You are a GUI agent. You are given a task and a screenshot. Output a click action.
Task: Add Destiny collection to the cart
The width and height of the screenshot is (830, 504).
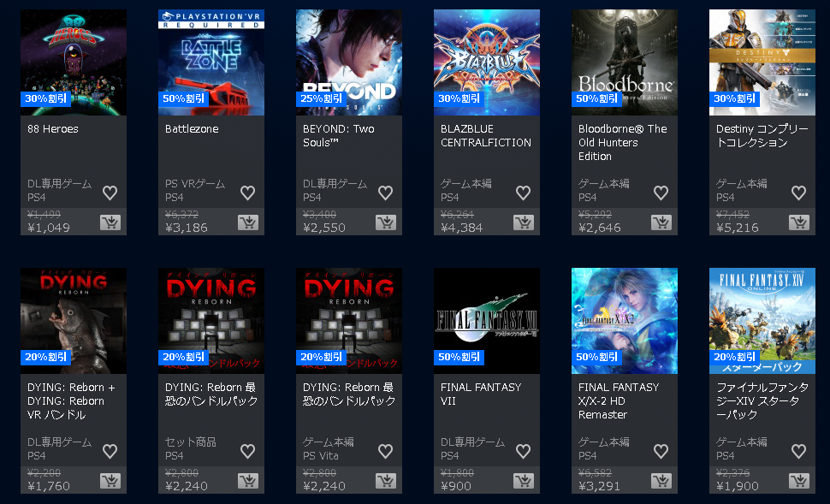(799, 222)
